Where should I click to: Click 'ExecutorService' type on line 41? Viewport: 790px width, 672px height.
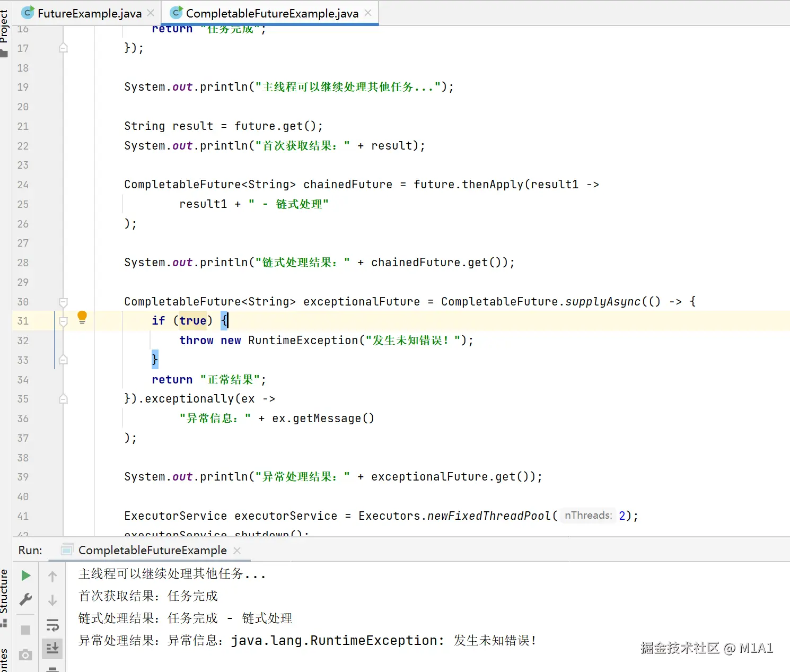tap(175, 516)
